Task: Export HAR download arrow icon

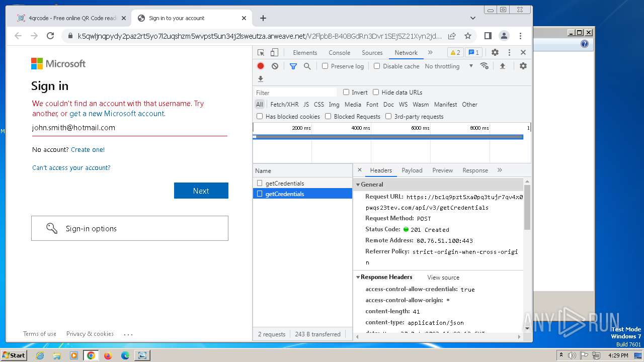Action: (x=261, y=79)
